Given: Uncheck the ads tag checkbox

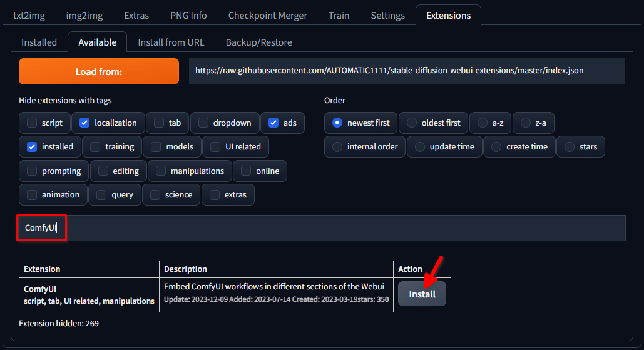Looking at the screenshot, I should 273,122.
